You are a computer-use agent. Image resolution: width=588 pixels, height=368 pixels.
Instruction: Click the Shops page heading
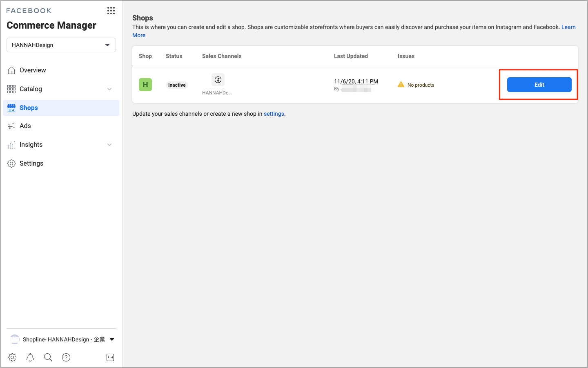(x=143, y=18)
